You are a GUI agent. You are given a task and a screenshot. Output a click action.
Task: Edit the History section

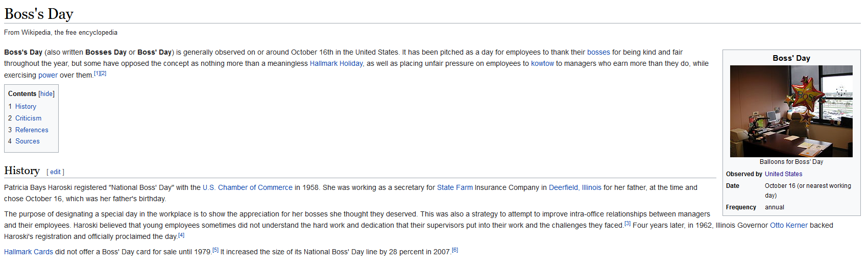tap(55, 172)
